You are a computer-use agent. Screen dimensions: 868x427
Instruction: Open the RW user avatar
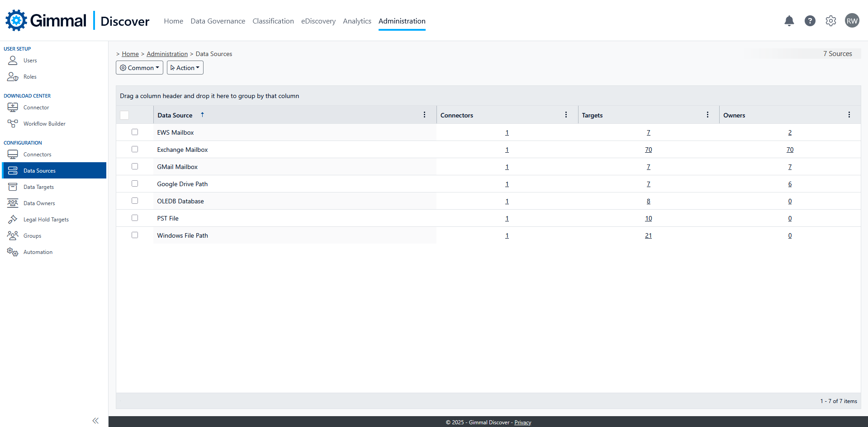[852, 21]
